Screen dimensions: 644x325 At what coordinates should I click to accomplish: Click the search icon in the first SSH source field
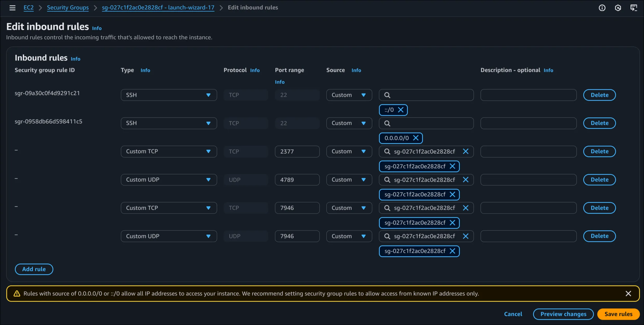pyautogui.click(x=387, y=95)
